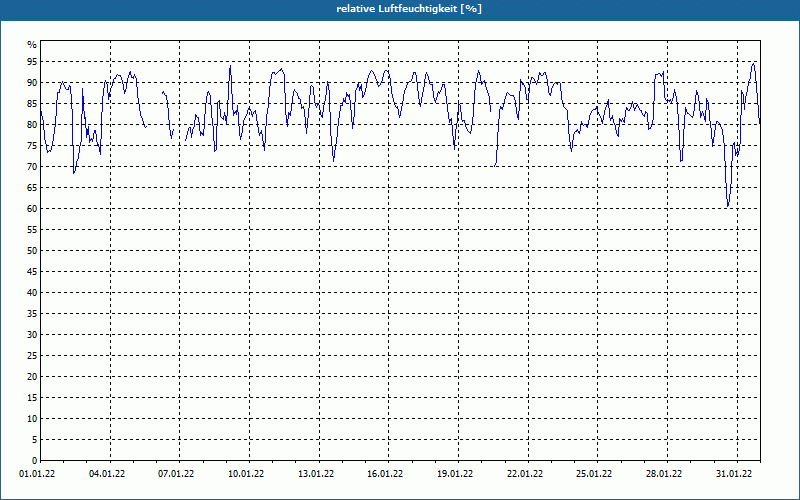Click the y-axis value 15
800x500 pixels.
pos(32,398)
